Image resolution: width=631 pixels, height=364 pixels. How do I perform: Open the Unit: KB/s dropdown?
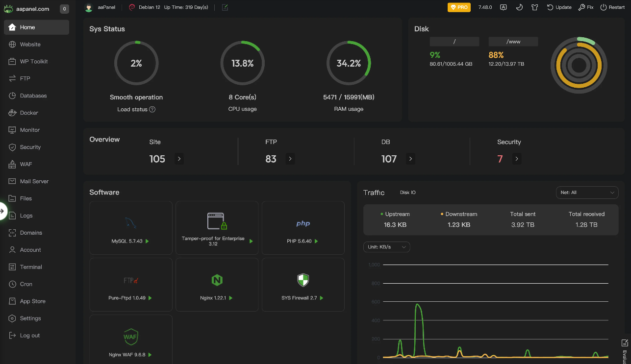tap(386, 247)
